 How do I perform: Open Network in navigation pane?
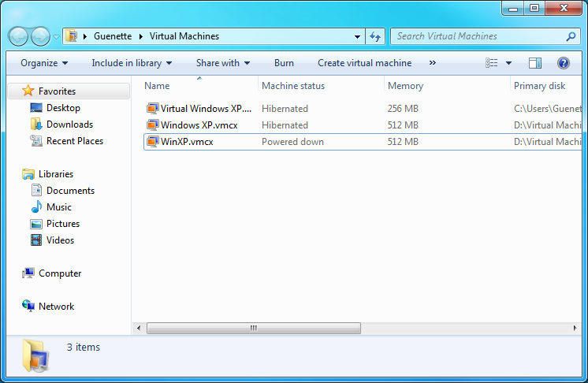coord(56,307)
